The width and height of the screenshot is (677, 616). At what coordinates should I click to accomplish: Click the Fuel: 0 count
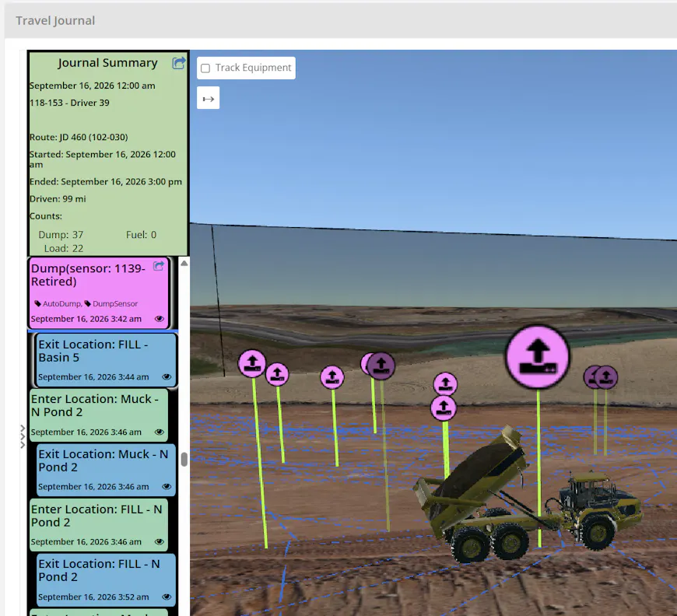(x=141, y=235)
